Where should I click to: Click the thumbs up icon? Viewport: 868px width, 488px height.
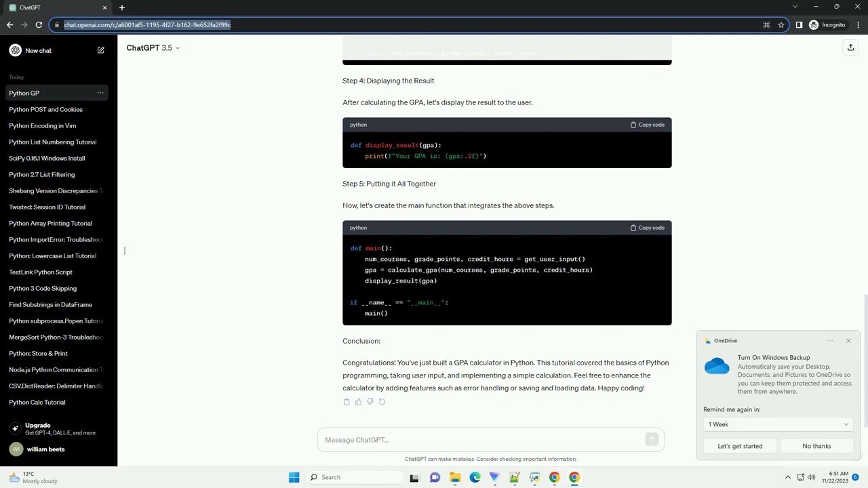tap(359, 402)
